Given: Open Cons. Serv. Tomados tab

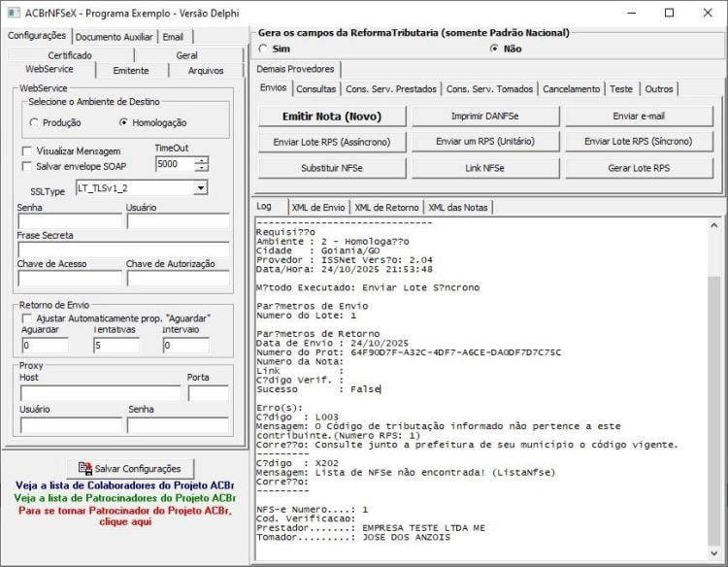Looking at the screenshot, I should click(489, 88).
